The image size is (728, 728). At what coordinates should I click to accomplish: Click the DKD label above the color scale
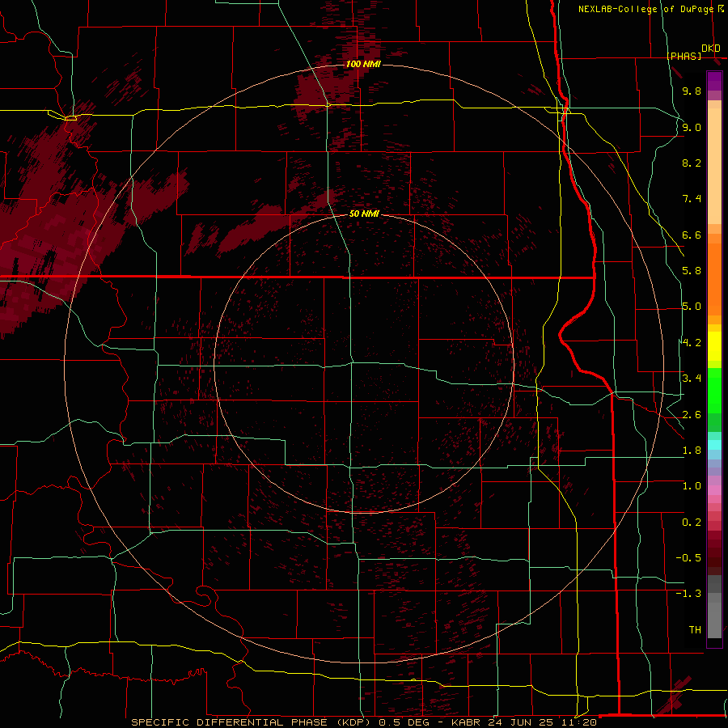pos(711,49)
